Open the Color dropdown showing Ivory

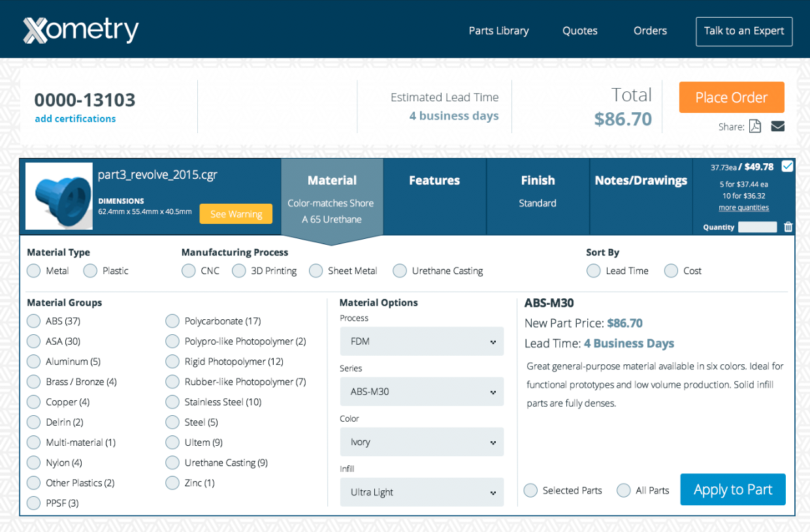(x=422, y=442)
